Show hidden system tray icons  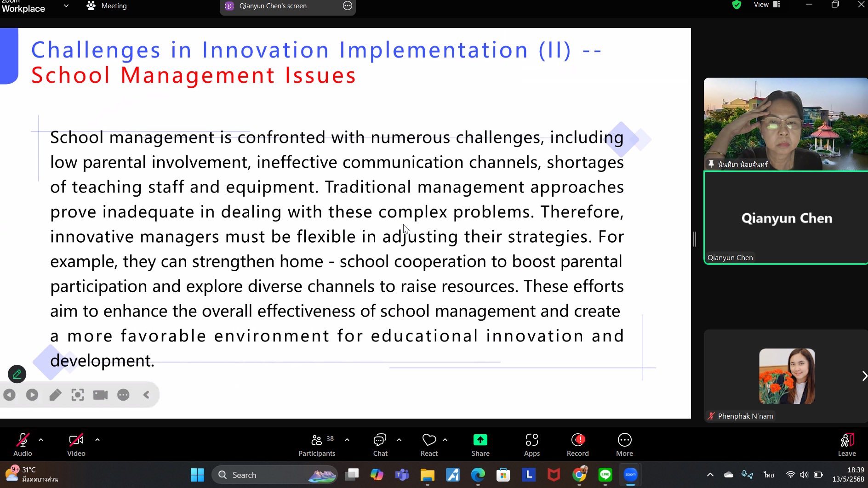tap(710, 475)
